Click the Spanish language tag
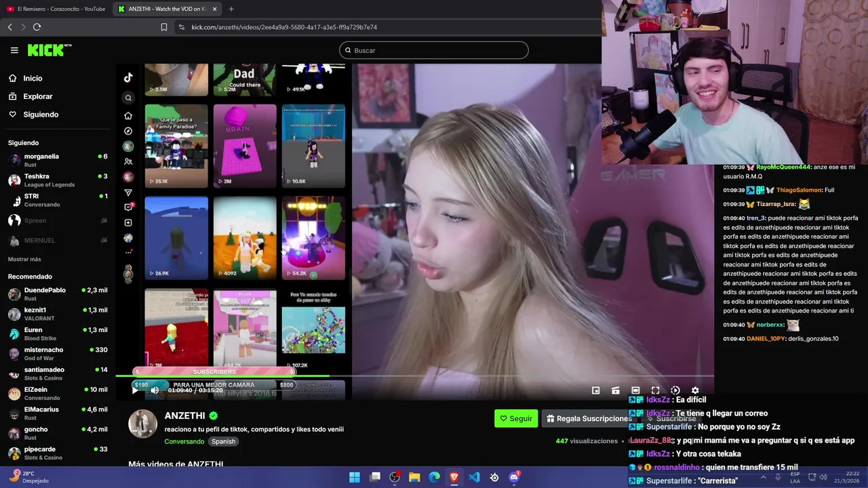 click(223, 441)
